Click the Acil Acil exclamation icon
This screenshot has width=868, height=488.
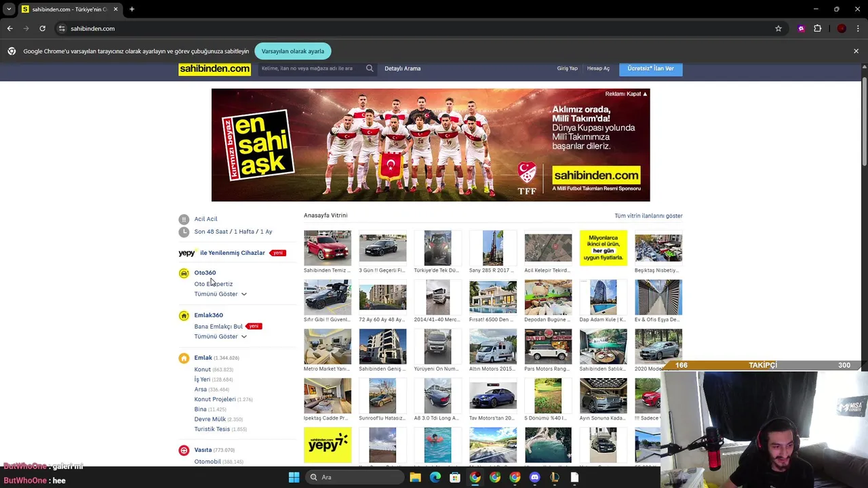[x=184, y=219]
